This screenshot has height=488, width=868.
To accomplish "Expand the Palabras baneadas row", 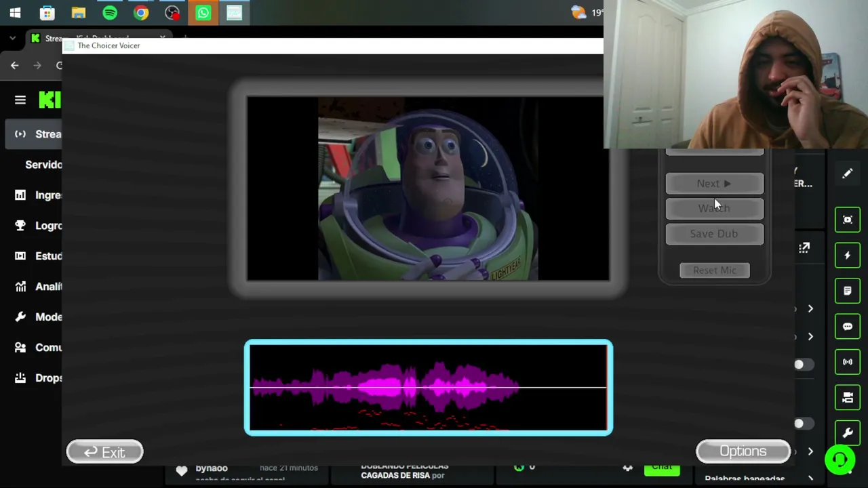I will point(810,479).
